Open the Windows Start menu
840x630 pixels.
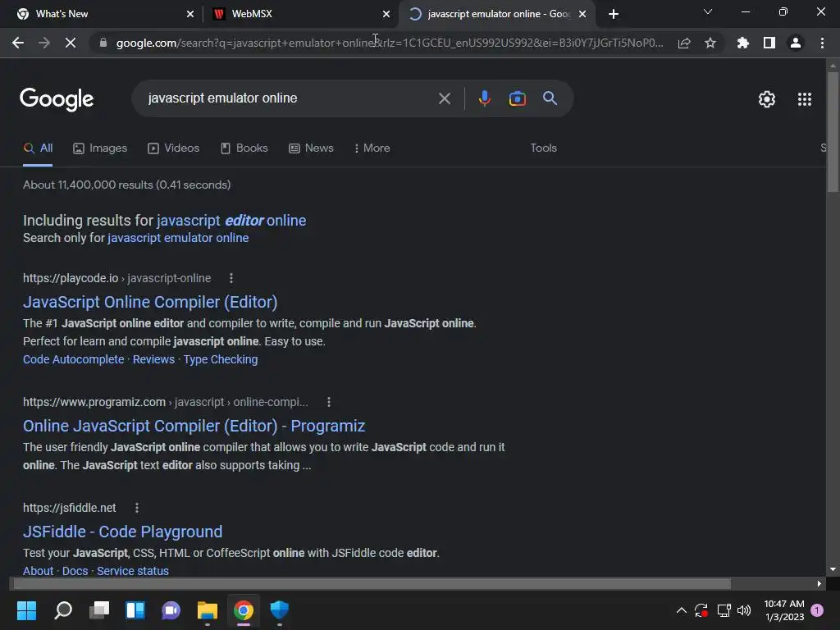(26, 610)
